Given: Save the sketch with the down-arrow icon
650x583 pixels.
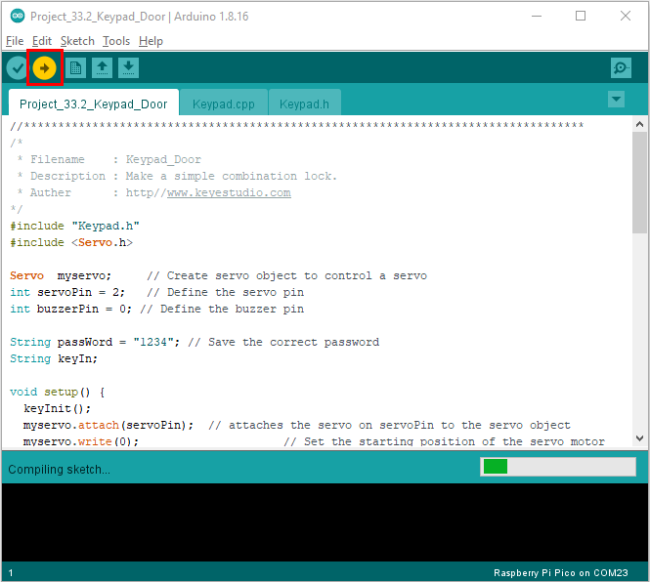Looking at the screenshot, I should tap(129, 68).
